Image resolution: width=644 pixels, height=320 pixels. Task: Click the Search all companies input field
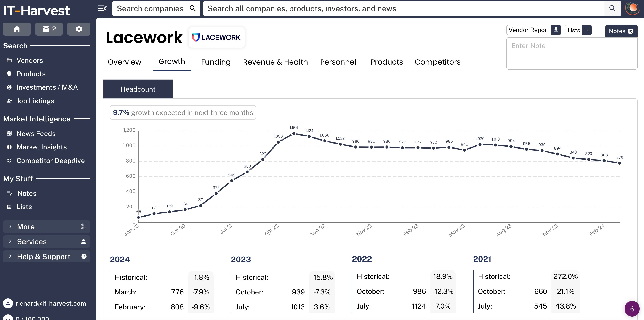coord(404,8)
